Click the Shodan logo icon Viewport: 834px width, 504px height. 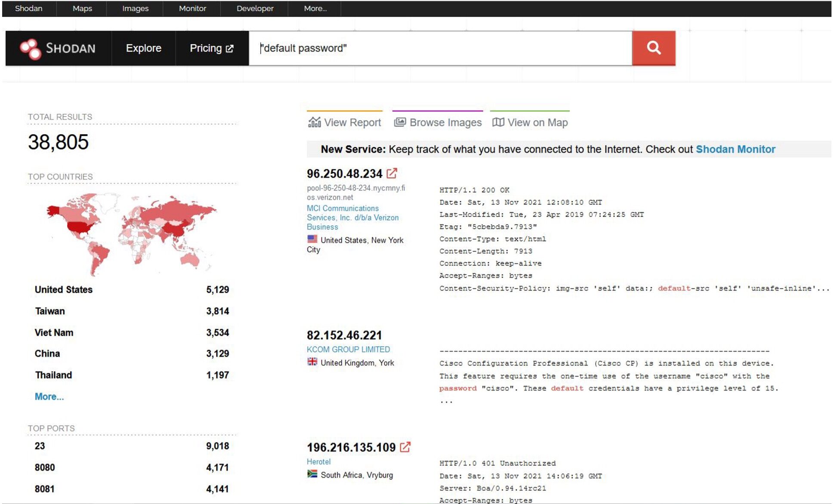[30, 49]
